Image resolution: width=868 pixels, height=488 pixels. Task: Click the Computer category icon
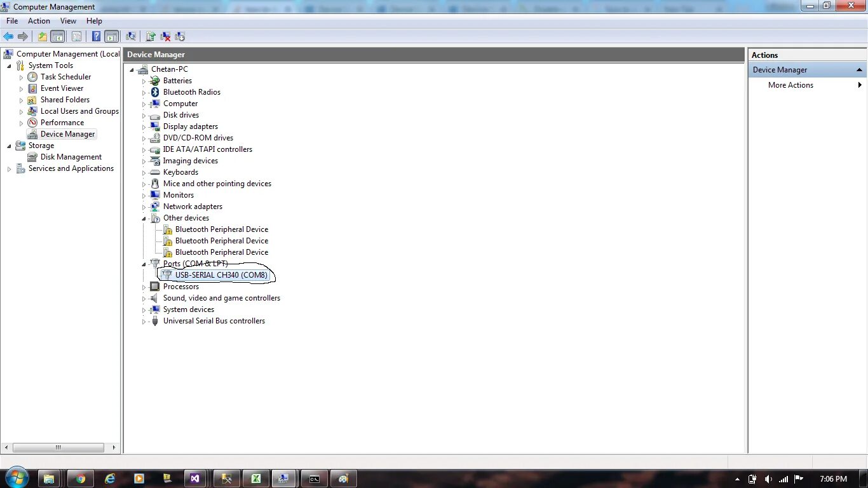click(x=154, y=104)
